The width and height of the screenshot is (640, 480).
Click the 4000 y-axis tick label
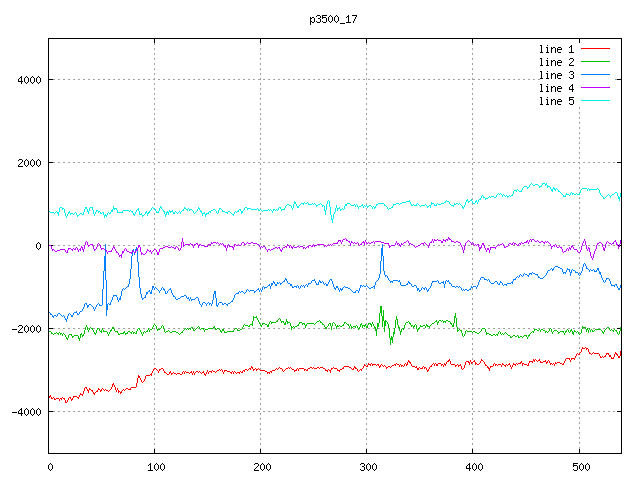[x=27, y=80]
